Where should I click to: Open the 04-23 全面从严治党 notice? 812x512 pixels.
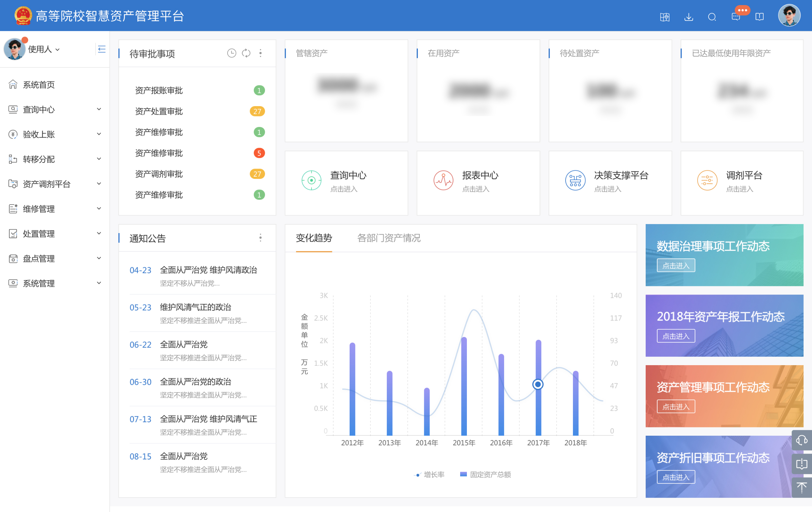point(208,270)
